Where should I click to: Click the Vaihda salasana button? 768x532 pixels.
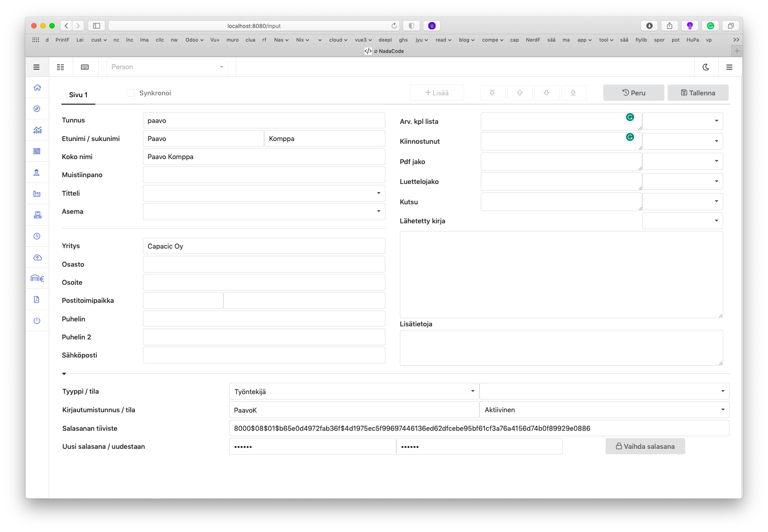click(x=645, y=447)
